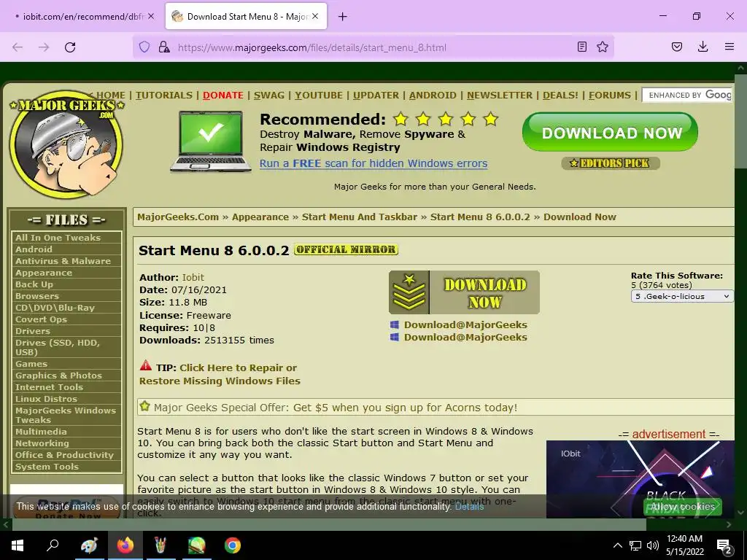This screenshot has width=747, height=560.
Task: Open a new tab with plus button
Action: [x=343, y=17]
